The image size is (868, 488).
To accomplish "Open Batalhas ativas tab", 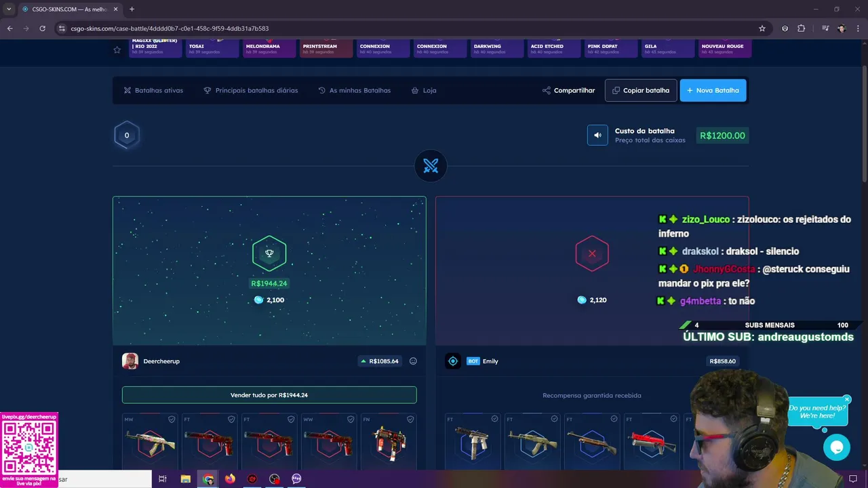I will coord(153,90).
